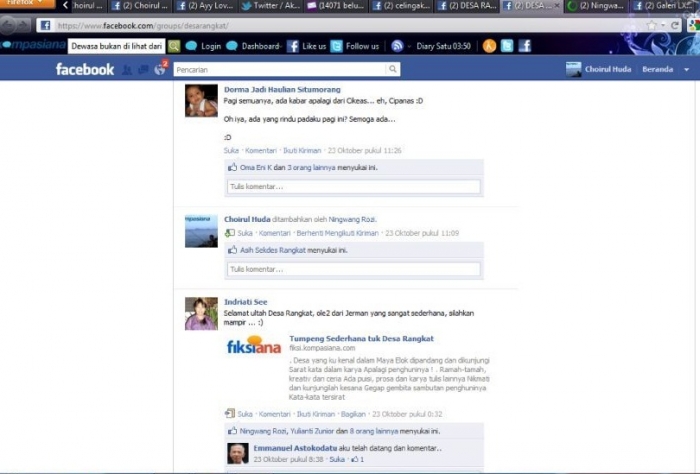Click Kompasiana toolbar search text field
This screenshot has height=474, width=700.
(117, 46)
